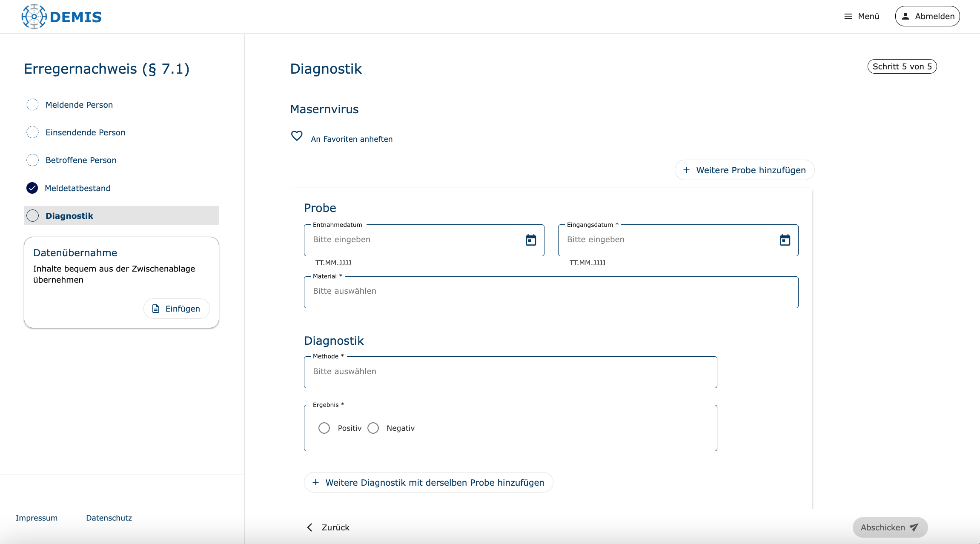Click the Einfügen clipboard button
This screenshot has height=544, width=980.
[x=176, y=309]
